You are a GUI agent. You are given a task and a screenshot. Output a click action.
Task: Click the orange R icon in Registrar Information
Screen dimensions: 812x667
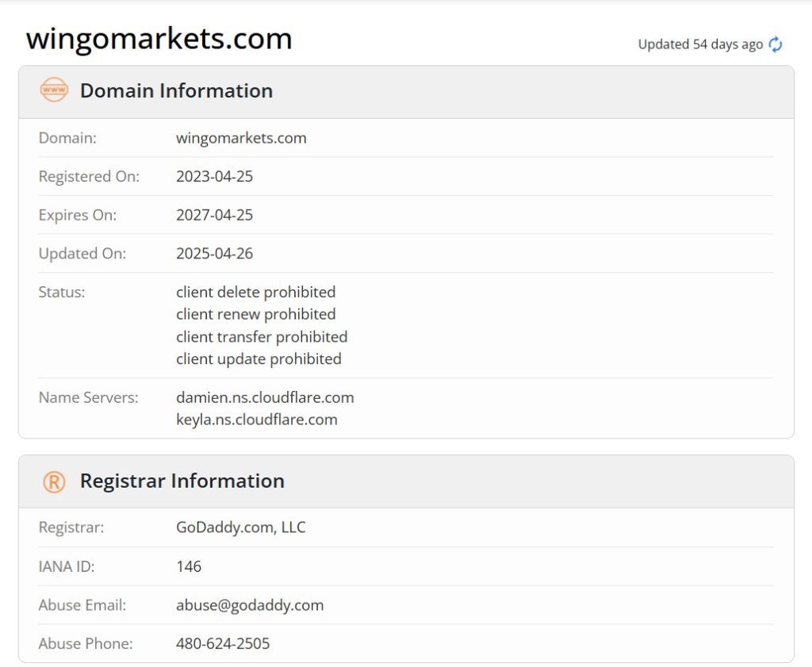click(54, 481)
